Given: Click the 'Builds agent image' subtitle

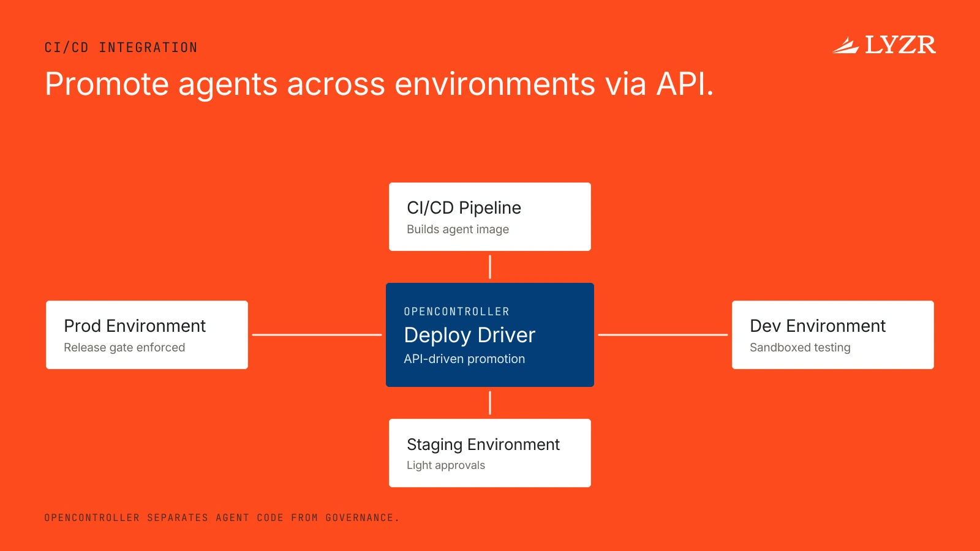Looking at the screenshot, I should [458, 230].
